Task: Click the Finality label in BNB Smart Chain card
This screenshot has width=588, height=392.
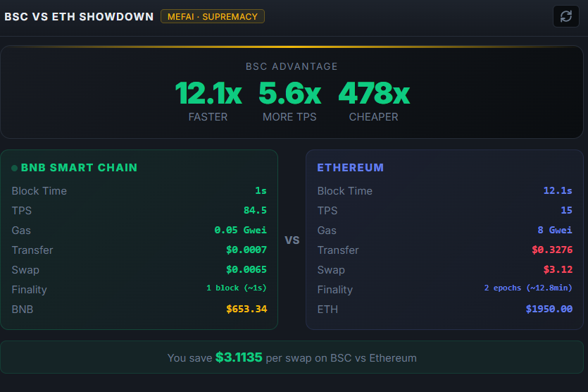Action: click(x=30, y=290)
